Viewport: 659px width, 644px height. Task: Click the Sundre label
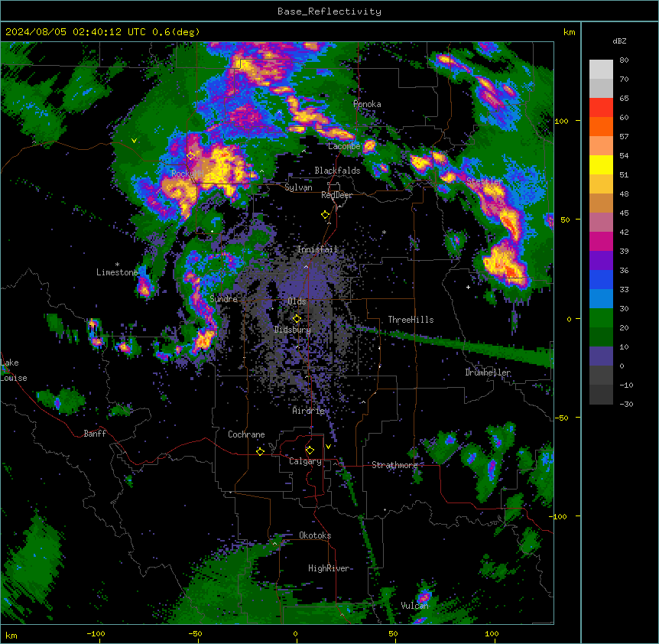coord(223,299)
